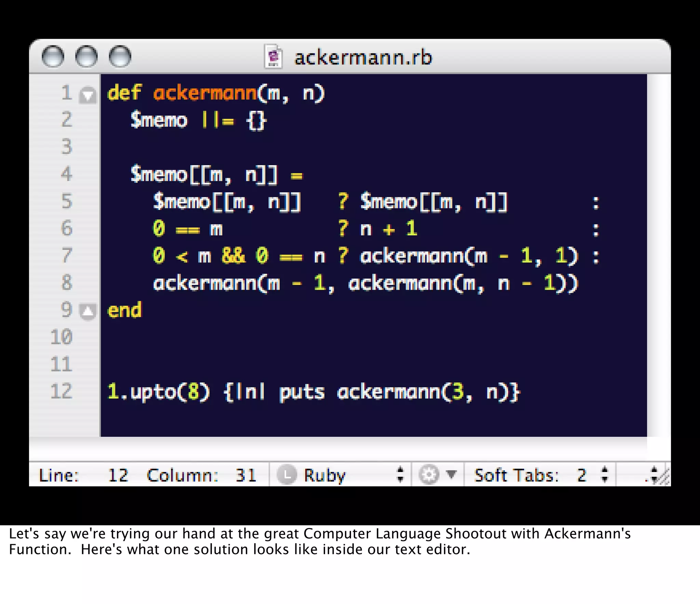Click '0 < m && 0 == n' on line 7
Viewport: 700px width, 604px height.
pos(239,256)
